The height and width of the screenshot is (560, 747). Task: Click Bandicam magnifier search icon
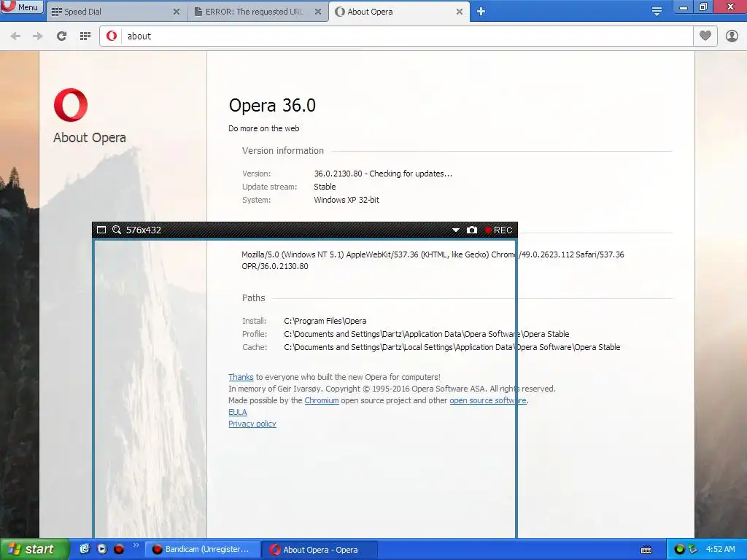[x=116, y=230]
